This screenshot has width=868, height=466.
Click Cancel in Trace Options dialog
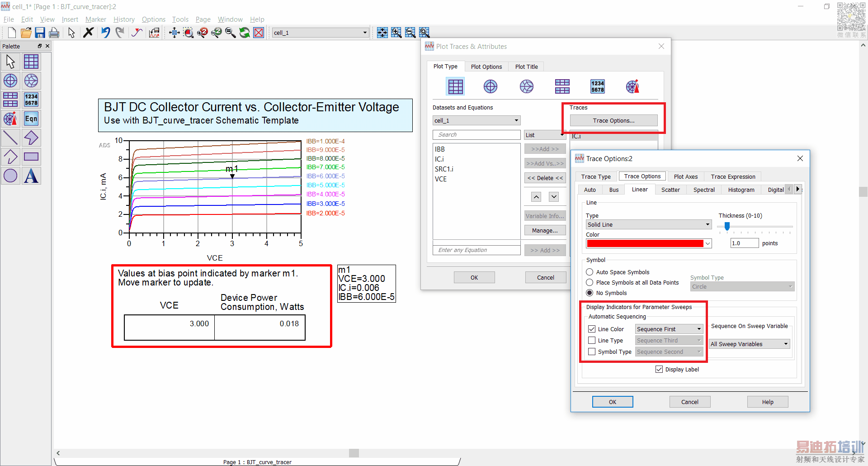tap(690, 402)
